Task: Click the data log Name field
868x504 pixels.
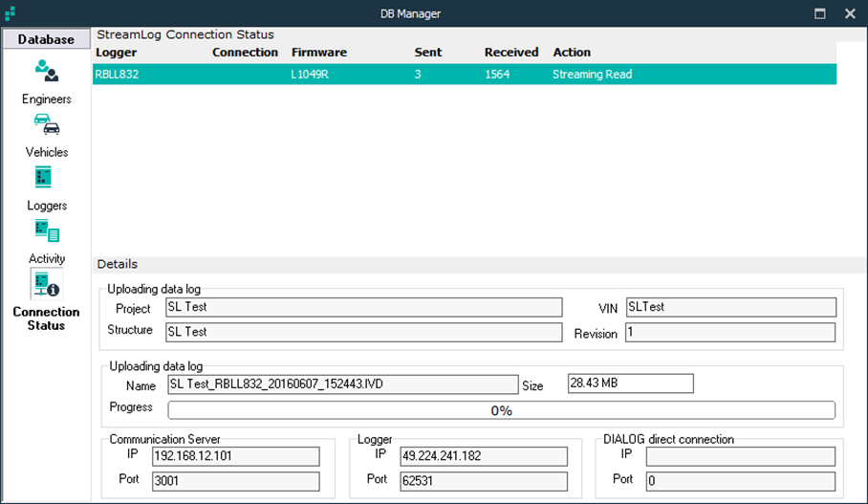Action: tap(342, 383)
